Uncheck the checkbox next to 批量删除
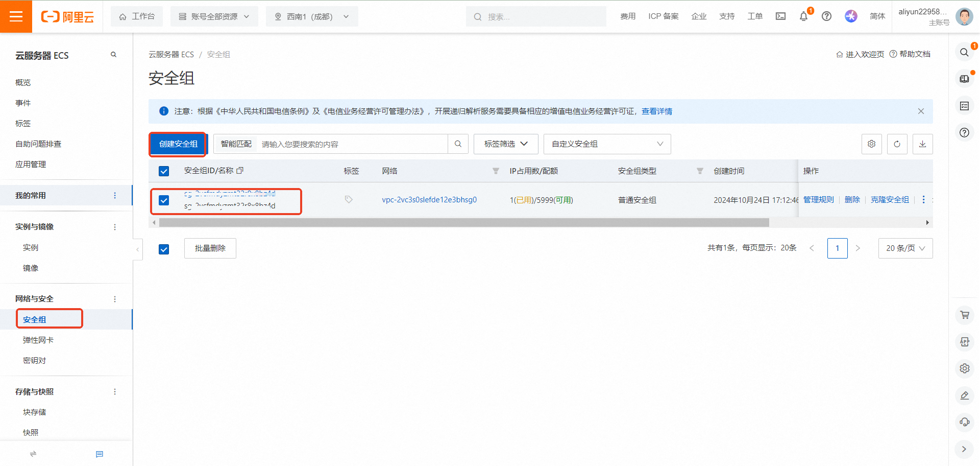The width and height of the screenshot is (980, 466). coord(163,249)
